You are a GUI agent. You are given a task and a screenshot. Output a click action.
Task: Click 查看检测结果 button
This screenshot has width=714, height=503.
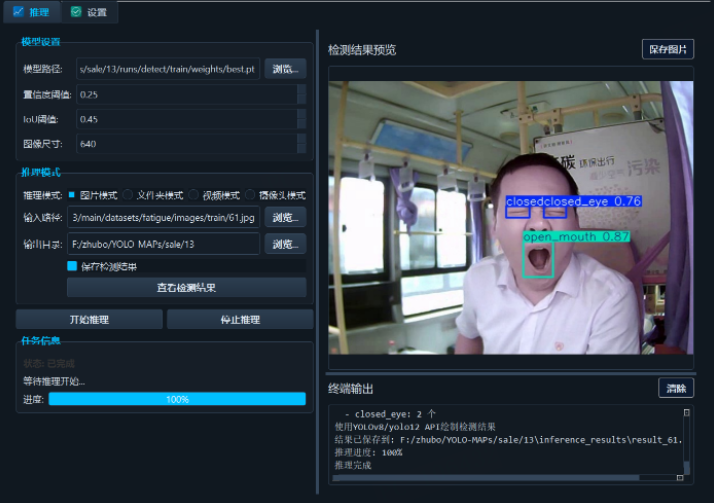coord(187,287)
